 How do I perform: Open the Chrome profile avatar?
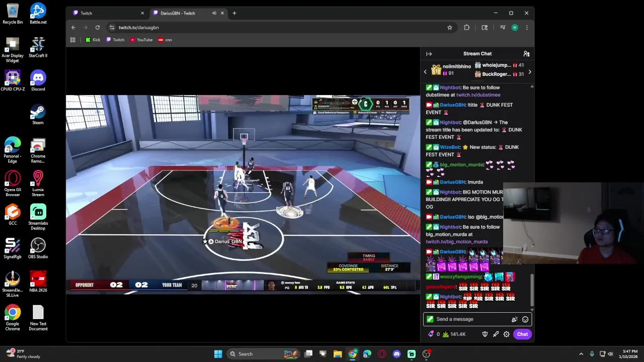pyautogui.click(x=515, y=28)
